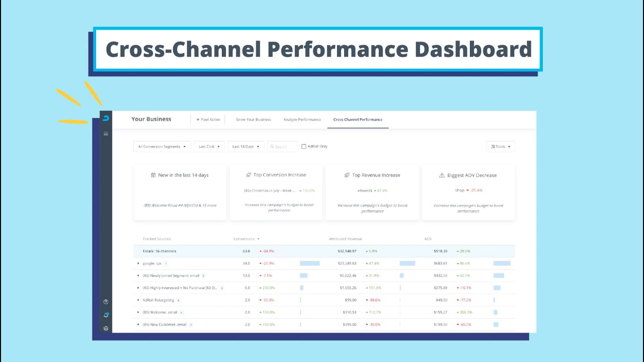Enable the AdRoll Only checkbox

click(x=304, y=146)
